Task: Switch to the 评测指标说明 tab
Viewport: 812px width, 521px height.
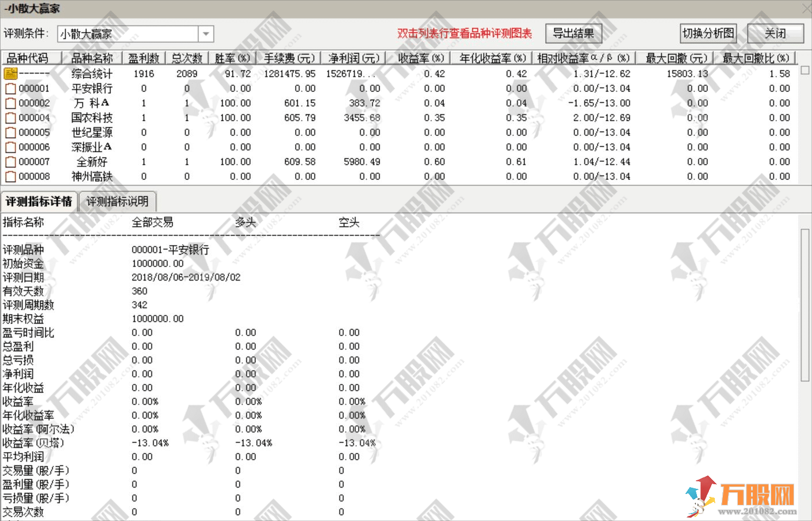Action: [x=117, y=201]
